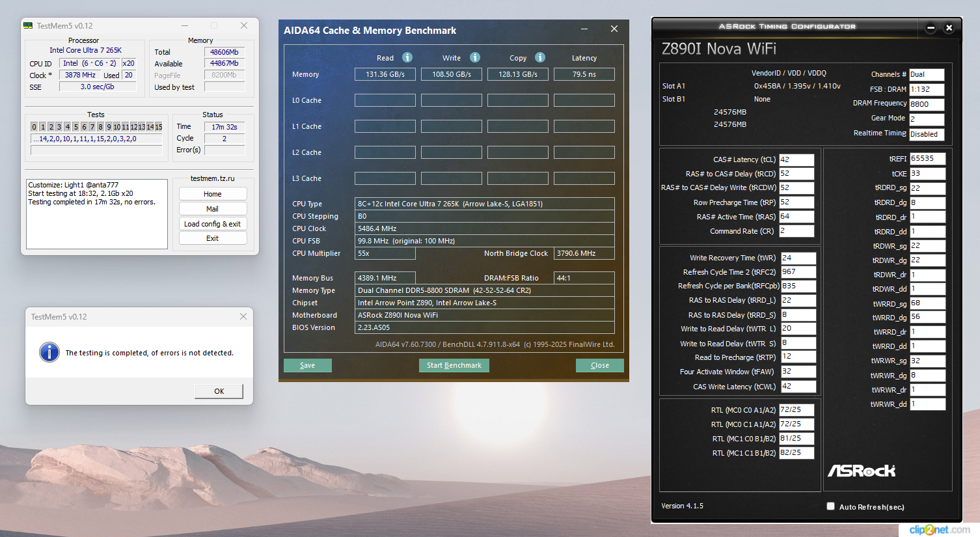
Task: Close the AIDA64 benchmark window with X
Action: point(614,29)
